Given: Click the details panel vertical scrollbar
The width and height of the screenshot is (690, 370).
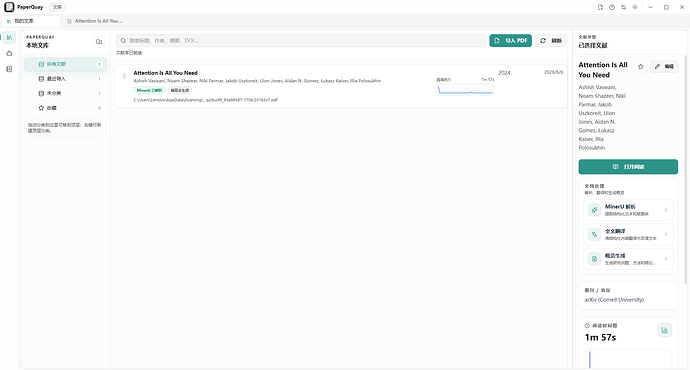Looking at the screenshot, I should click(x=685, y=169).
